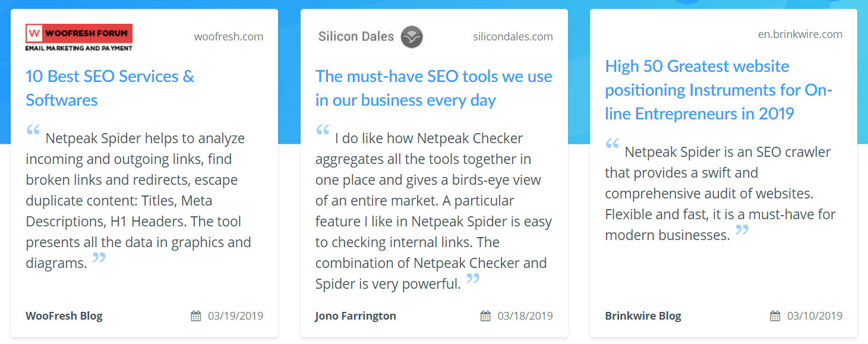Click the author name WooFresh Blog

coord(64,316)
